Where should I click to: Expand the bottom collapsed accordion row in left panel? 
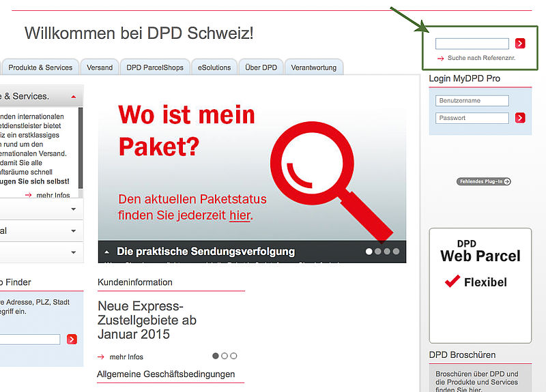[x=73, y=252]
